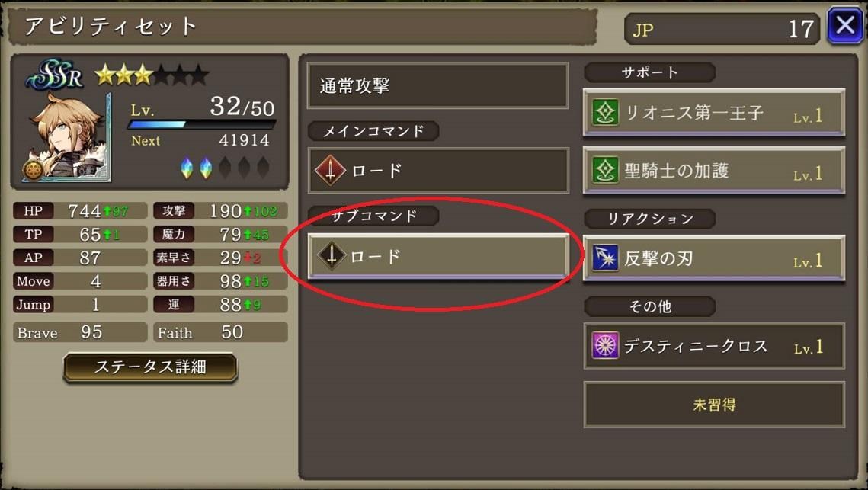Click the blue reaction icon beside 反撃の刃
Image resolution: width=868 pixels, height=490 pixels.
coord(605,258)
